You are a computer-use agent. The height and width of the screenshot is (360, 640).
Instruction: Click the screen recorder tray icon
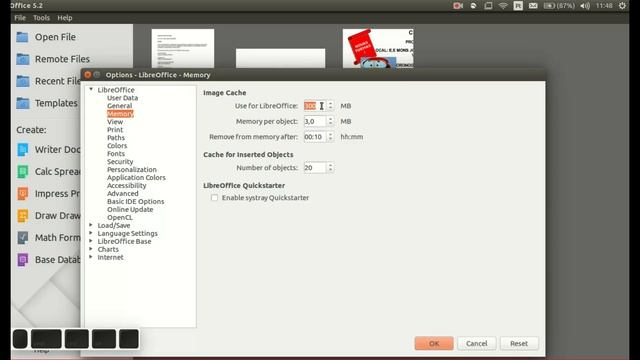pos(458,6)
